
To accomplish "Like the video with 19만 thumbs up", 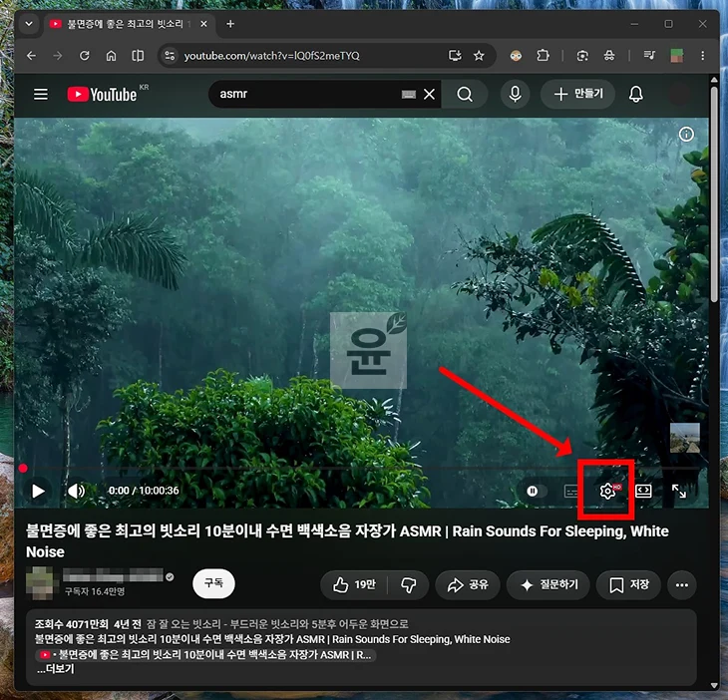I will click(x=354, y=585).
